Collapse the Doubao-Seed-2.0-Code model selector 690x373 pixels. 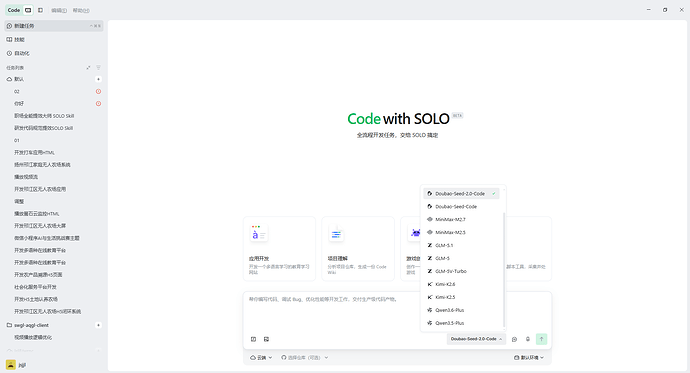476,339
